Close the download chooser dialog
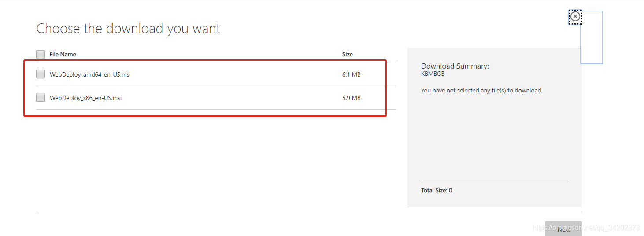Image resolution: width=644 pixels, height=236 pixels. pyautogui.click(x=575, y=17)
